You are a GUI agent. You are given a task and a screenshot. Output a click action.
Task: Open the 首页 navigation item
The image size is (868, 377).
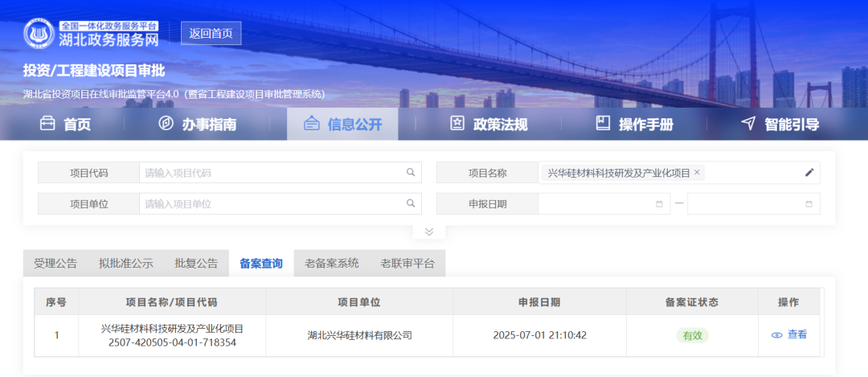tap(65, 124)
